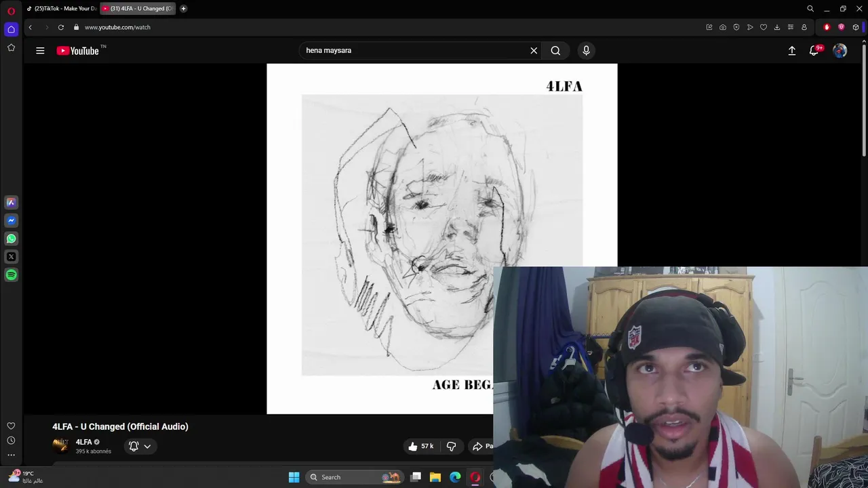
Task: Open WhatsApp in the sidebar
Action: point(11,239)
